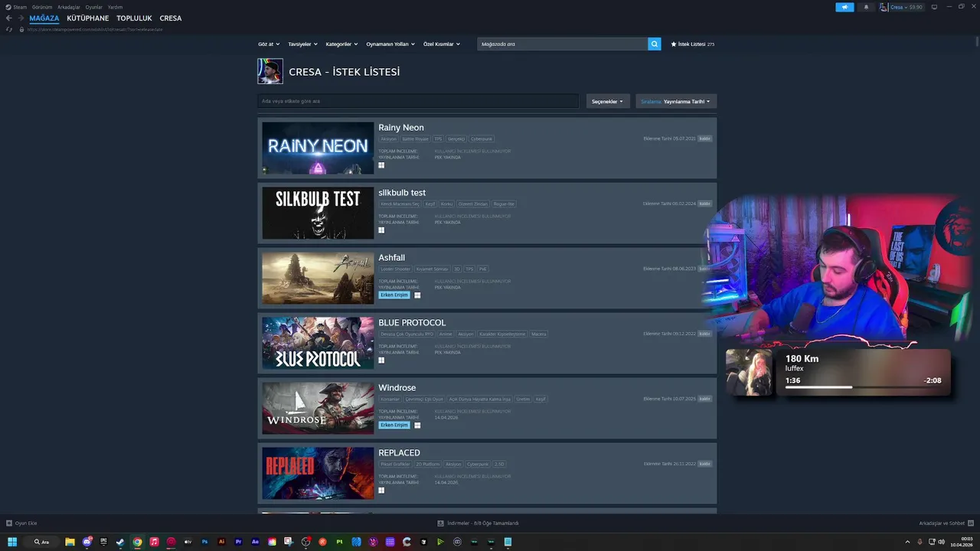The width and height of the screenshot is (980, 551).
Task: Open the Ashfall game thumbnail
Action: pyautogui.click(x=318, y=279)
